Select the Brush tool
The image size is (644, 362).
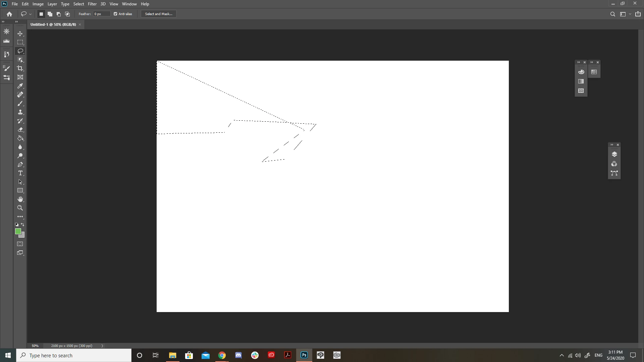[20, 104]
